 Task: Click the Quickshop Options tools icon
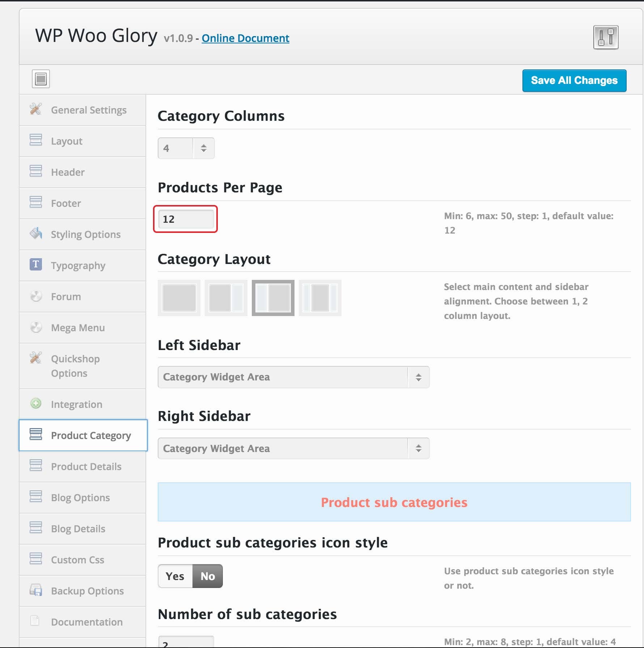[36, 358]
